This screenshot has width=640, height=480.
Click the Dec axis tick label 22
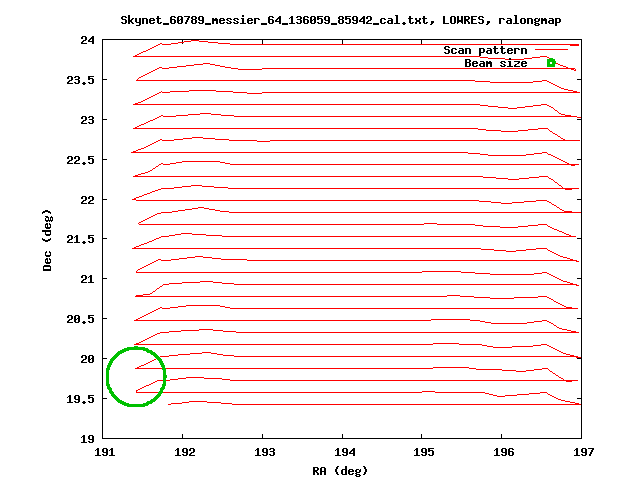coord(87,200)
